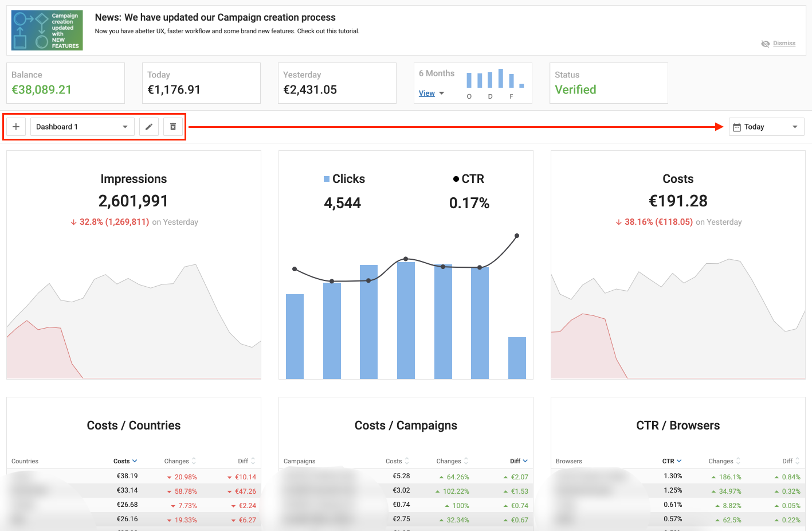Click the 6 Months mini bar chart
This screenshot has height=531, width=812.
coord(495,79)
